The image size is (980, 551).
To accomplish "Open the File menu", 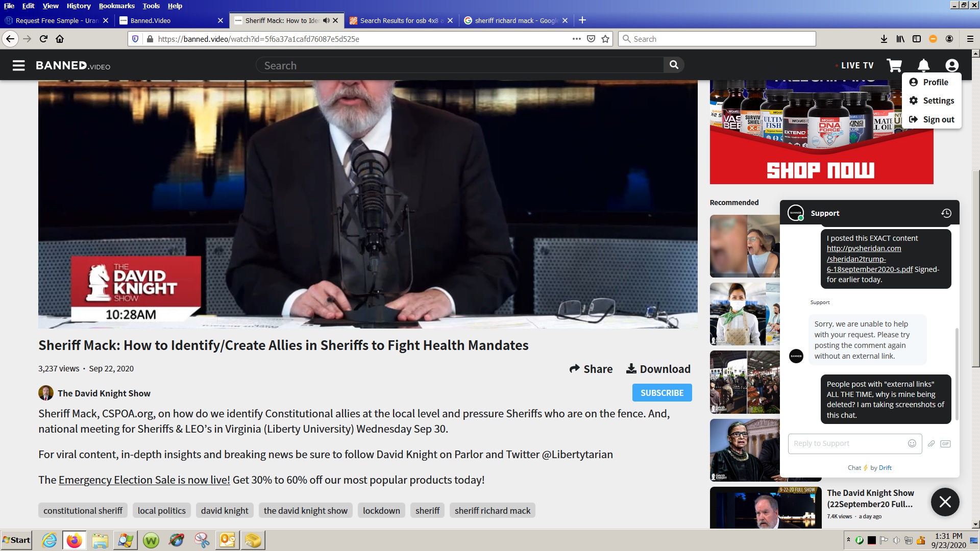I will click(9, 6).
